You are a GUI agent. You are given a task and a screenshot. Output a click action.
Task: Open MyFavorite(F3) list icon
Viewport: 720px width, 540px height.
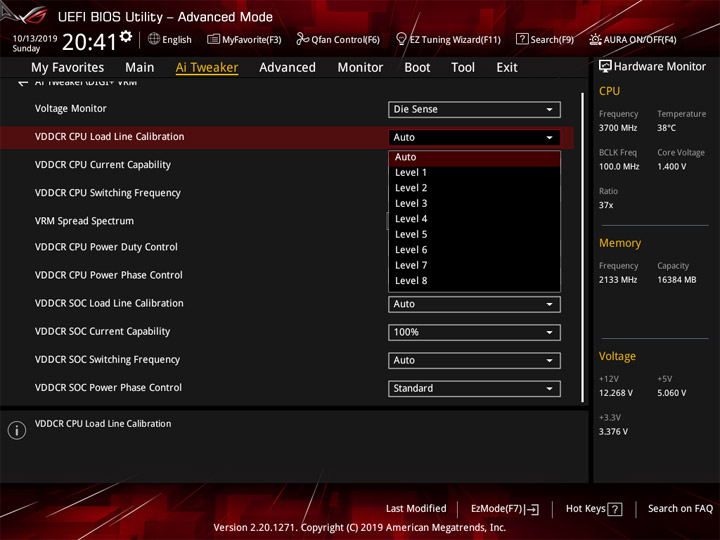[213, 39]
